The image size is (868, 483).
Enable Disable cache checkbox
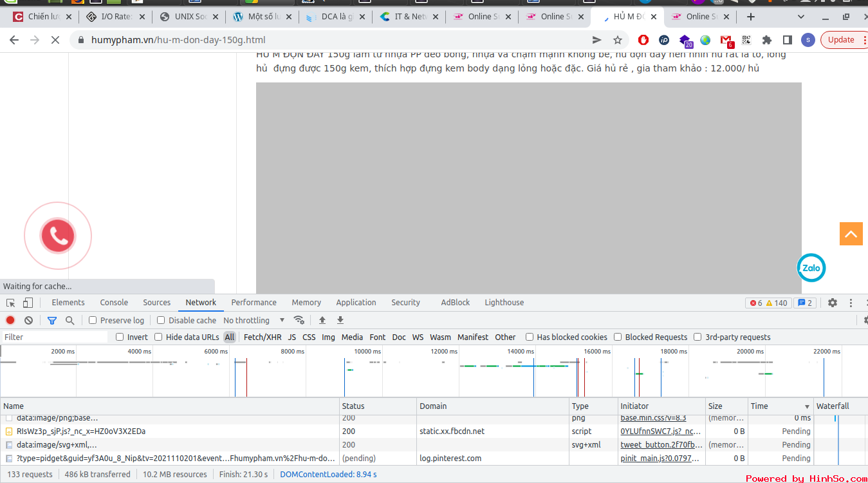(x=161, y=320)
